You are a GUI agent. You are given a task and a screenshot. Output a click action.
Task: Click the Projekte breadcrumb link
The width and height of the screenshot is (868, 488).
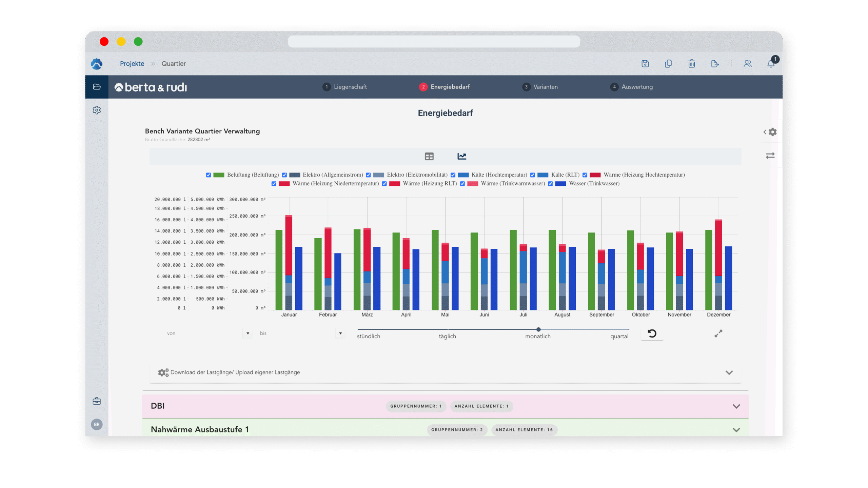tap(132, 64)
